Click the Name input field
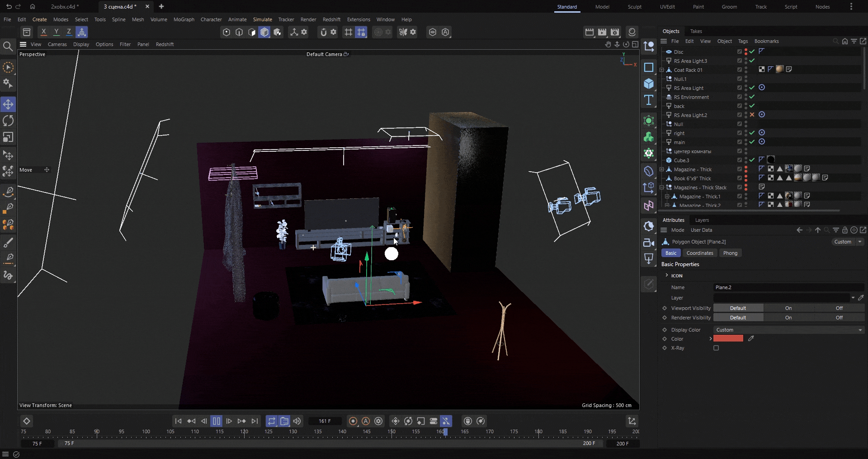 (788, 287)
